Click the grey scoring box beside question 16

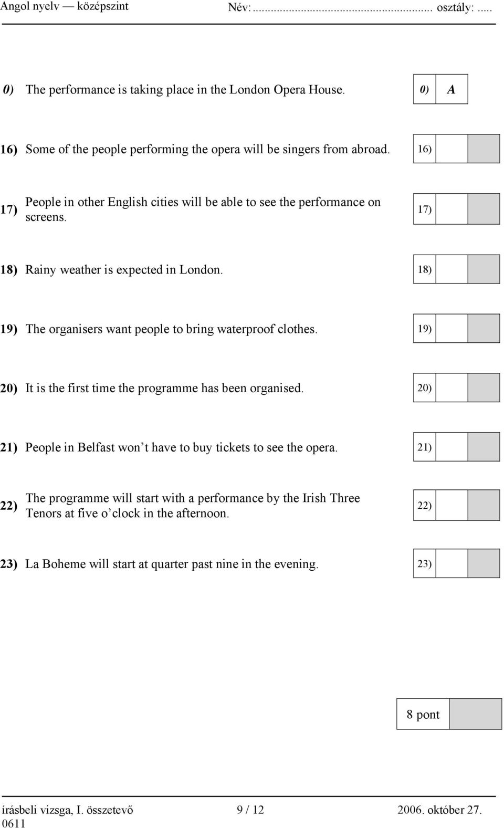click(484, 149)
